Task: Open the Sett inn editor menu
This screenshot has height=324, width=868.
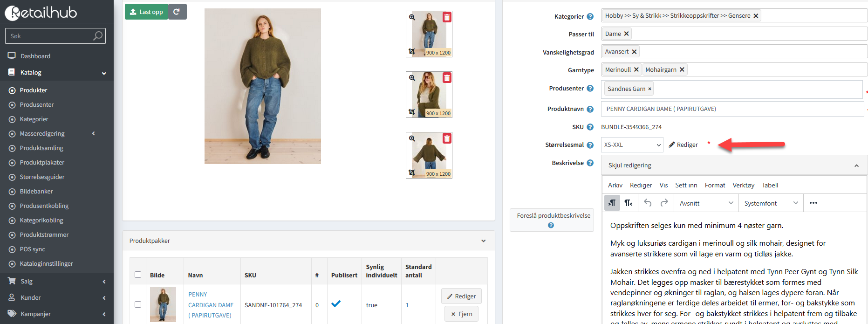Action: pyautogui.click(x=686, y=185)
